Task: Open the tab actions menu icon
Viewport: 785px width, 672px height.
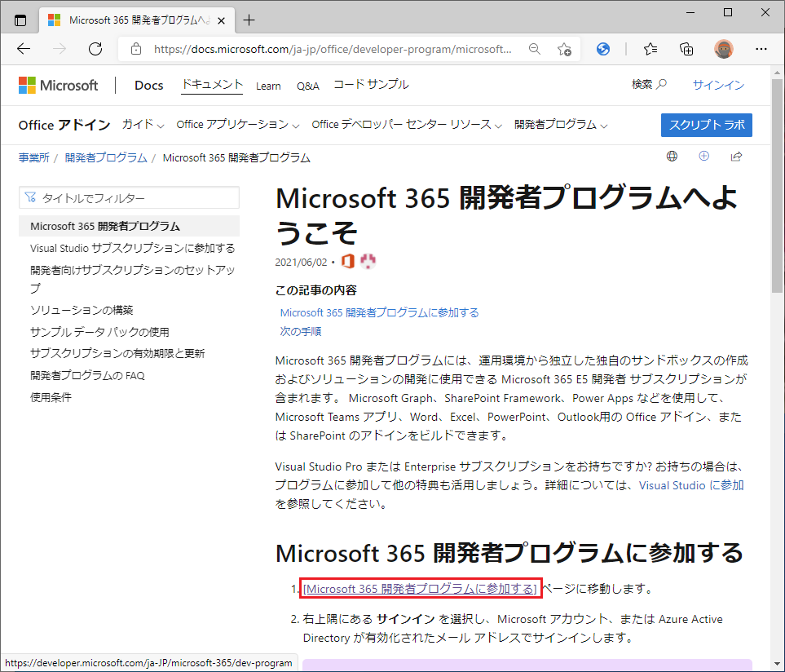Action: [x=20, y=20]
